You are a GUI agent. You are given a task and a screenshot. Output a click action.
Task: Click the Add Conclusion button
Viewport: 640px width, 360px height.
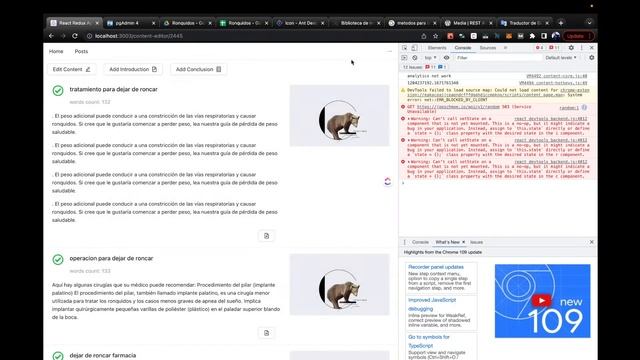(198, 69)
